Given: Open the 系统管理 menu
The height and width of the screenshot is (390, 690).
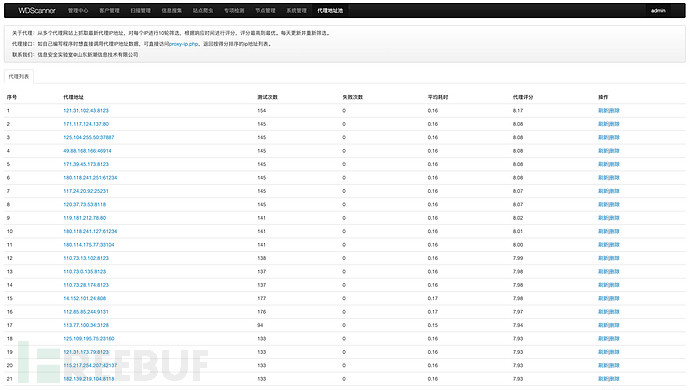Looking at the screenshot, I should pos(297,11).
